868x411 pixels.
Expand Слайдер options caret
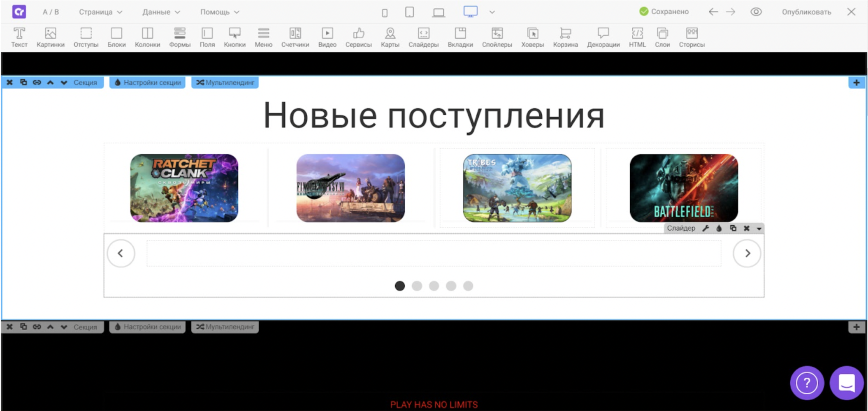point(759,229)
